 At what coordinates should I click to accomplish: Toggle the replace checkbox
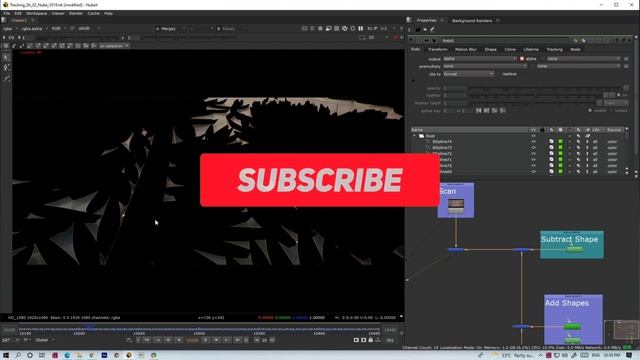[x=498, y=74]
